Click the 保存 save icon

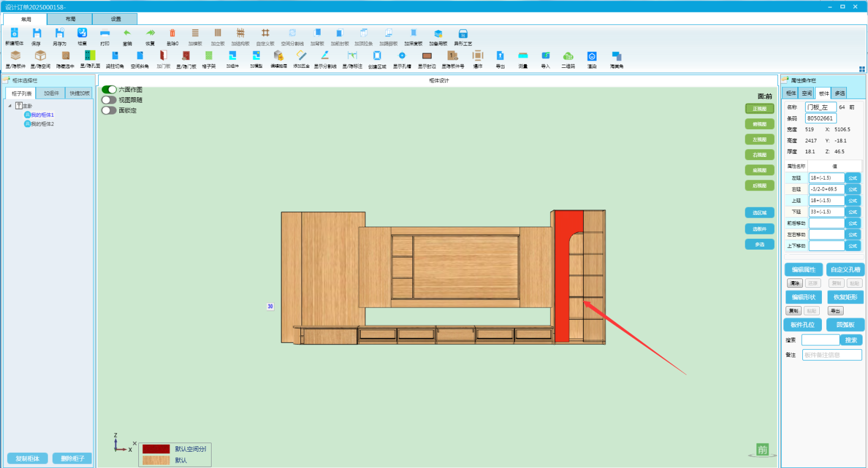tap(36, 33)
